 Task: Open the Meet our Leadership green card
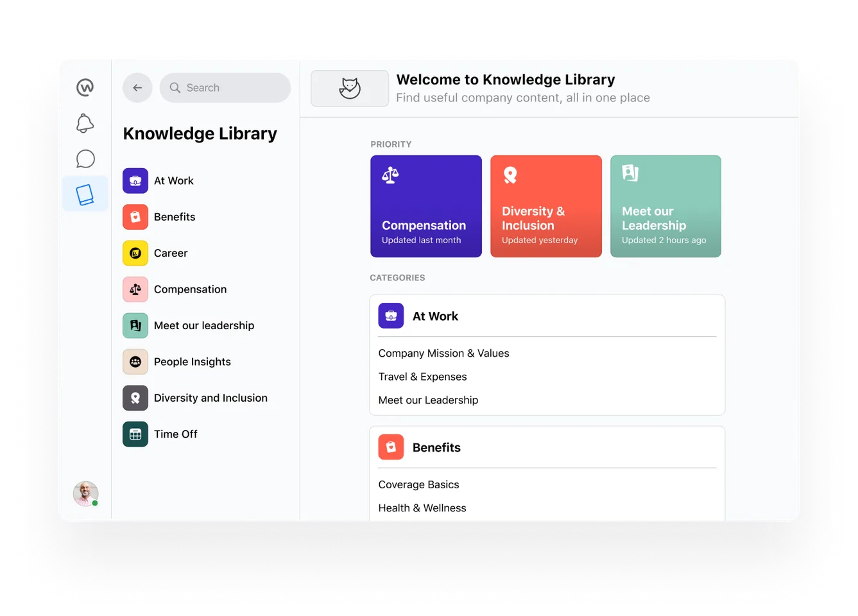pos(665,206)
